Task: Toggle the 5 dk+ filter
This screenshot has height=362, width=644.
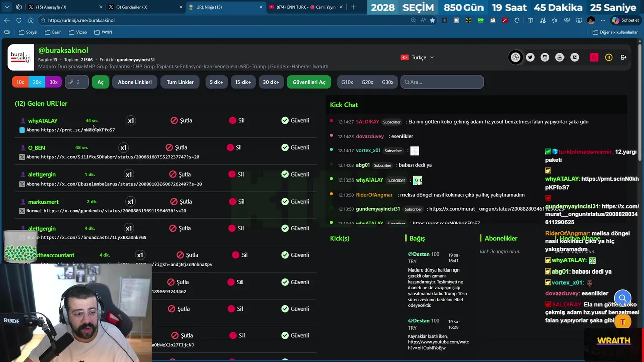Action: pyautogui.click(x=216, y=82)
